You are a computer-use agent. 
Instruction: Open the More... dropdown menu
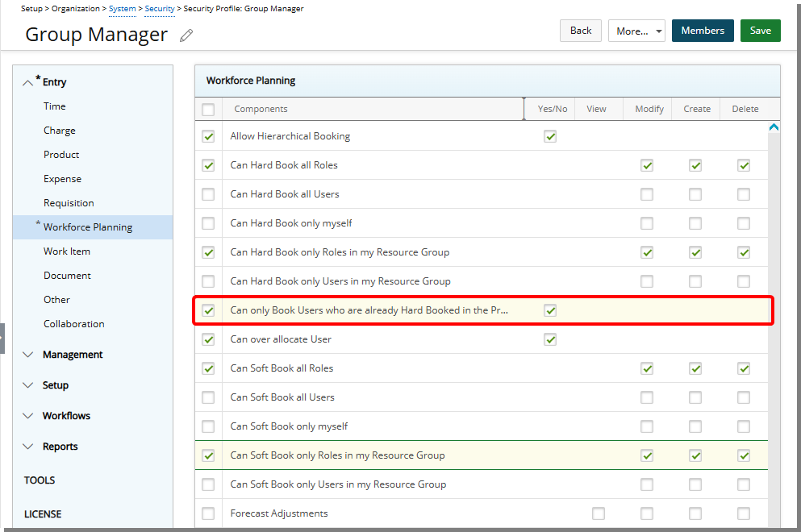tap(636, 30)
